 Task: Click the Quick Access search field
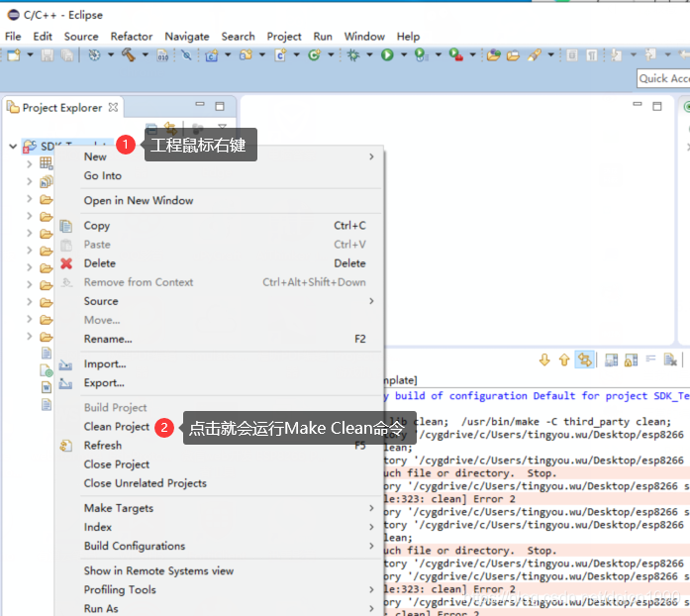pyautogui.click(x=663, y=79)
